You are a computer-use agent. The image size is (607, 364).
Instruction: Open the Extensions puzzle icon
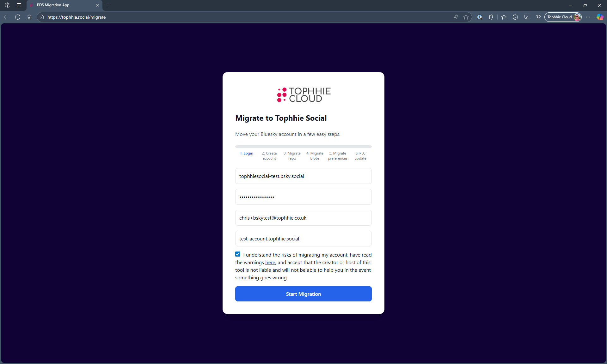click(491, 17)
